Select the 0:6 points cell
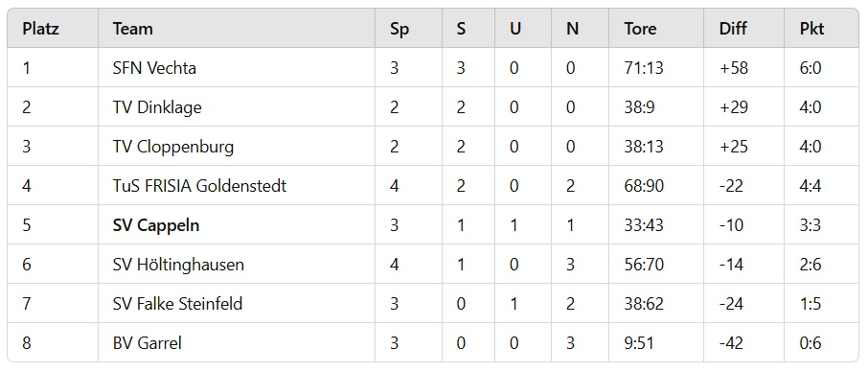This screenshot has width=868, height=372. pos(811,343)
